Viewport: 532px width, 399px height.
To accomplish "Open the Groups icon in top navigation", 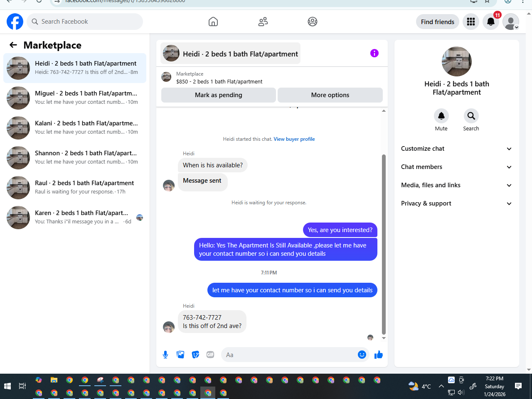I will [x=313, y=22].
